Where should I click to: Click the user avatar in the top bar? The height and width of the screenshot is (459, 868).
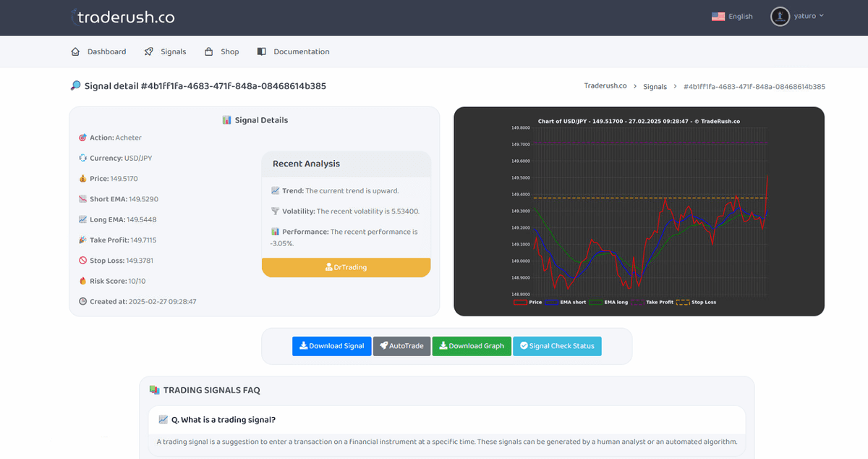point(779,16)
